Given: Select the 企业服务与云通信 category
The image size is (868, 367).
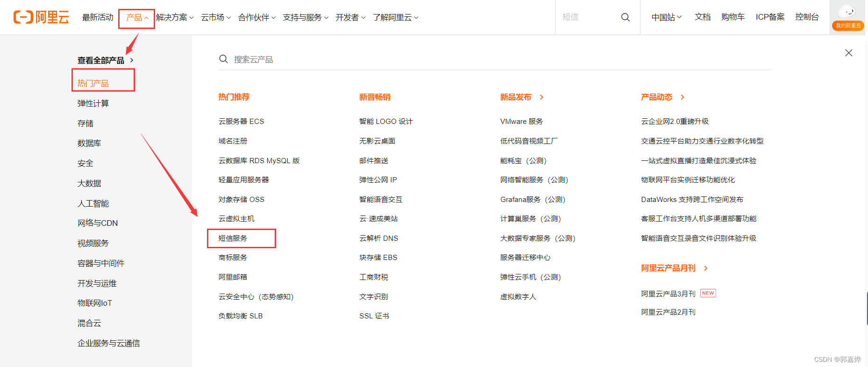Looking at the screenshot, I should 108,343.
